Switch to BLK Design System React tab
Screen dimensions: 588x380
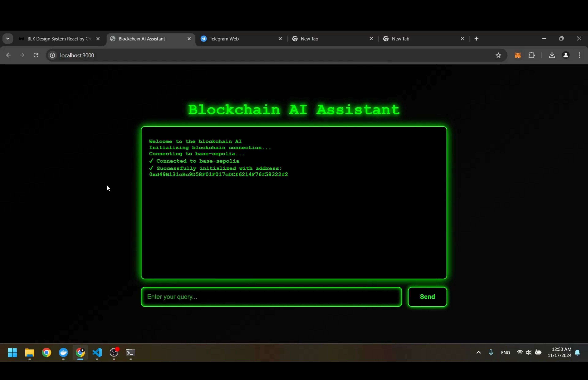59,39
